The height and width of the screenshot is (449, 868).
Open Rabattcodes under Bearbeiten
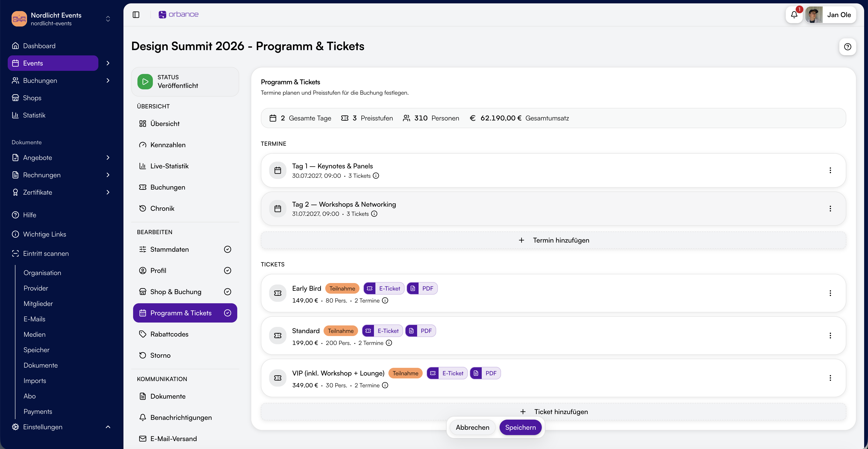[185, 334]
